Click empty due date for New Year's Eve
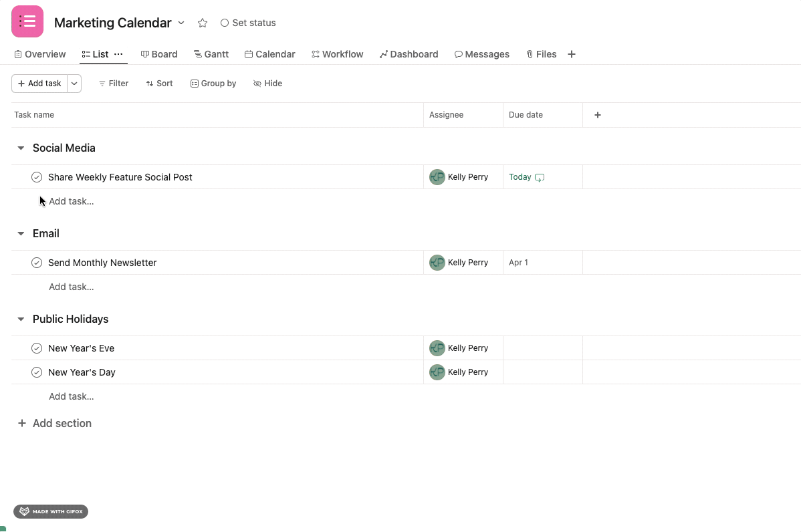This screenshot has width=801, height=532. pyautogui.click(x=542, y=348)
